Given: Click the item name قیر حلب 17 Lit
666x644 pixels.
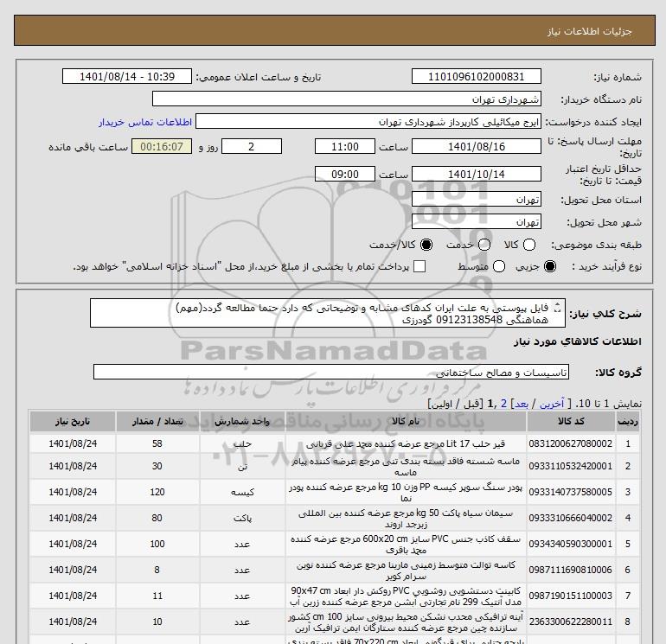Looking at the screenshot, I should coord(406,443).
